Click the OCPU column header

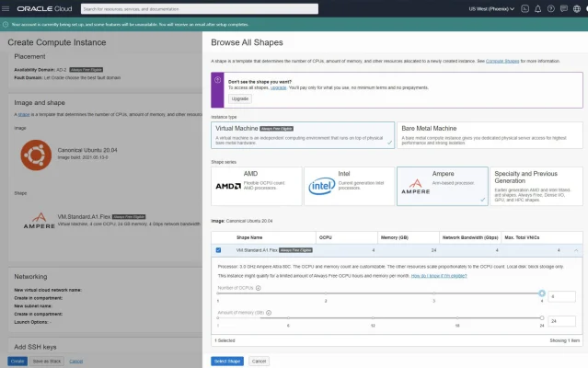(326, 237)
